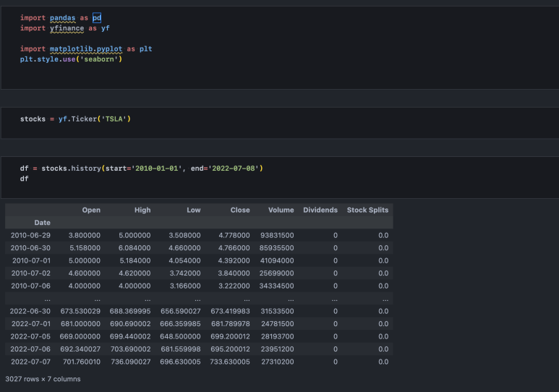559x392 pixels.
Task: Click the '3027 rows × 7 columns' summary
Action: pyautogui.click(x=43, y=379)
